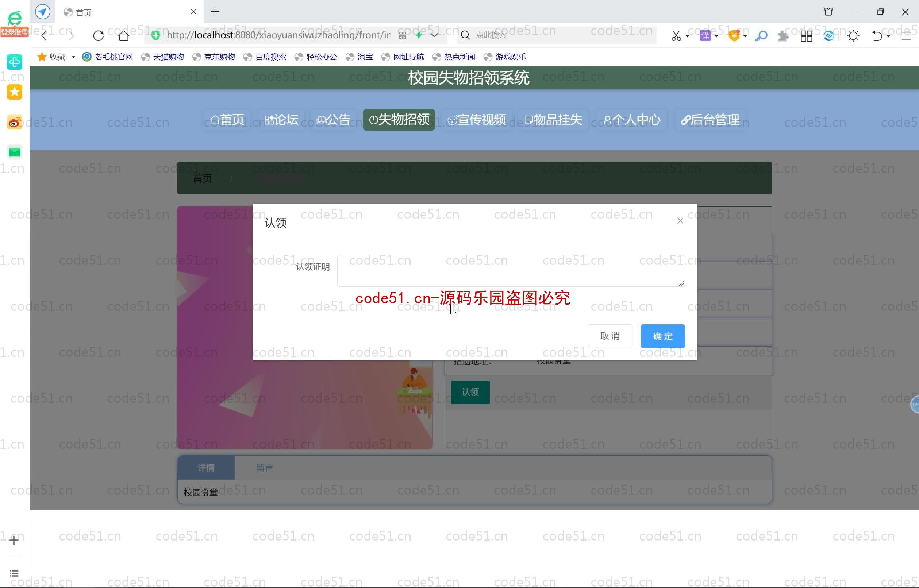
Task: Expand the shield icon dropdown arrow
Action: click(x=745, y=36)
